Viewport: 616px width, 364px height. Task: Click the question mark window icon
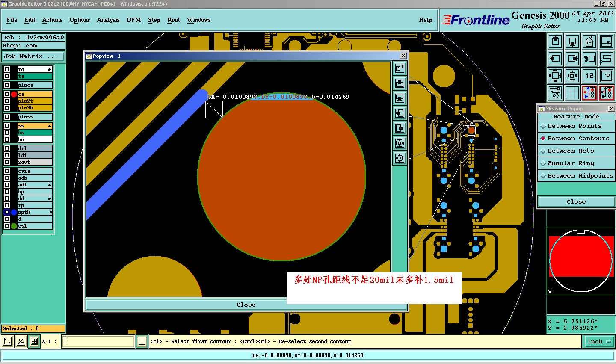(607, 76)
